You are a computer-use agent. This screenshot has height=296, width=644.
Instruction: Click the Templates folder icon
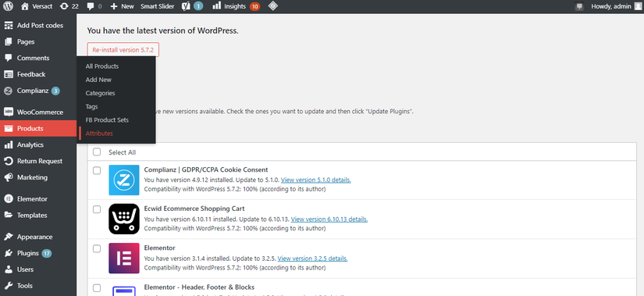pos(9,215)
